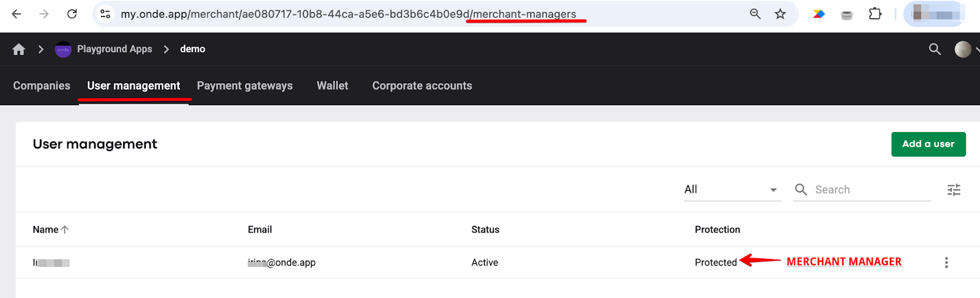Open the browser extensions puzzle icon
Image resolution: width=980 pixels, height=298 pixels.
click(x=875, y=14)
